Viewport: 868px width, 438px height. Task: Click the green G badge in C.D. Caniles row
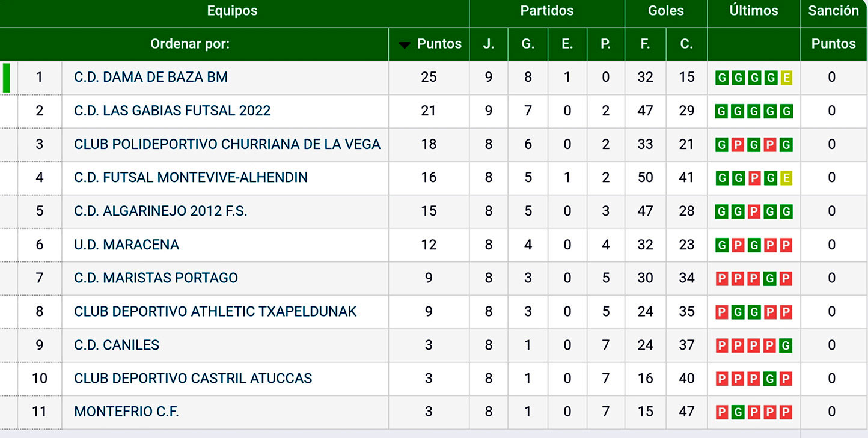point(786,345)
